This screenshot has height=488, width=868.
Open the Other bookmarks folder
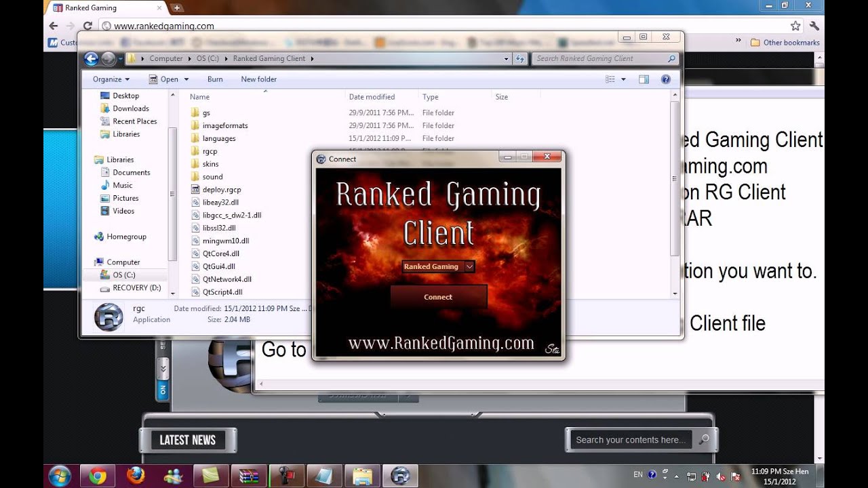pos(785,42)
